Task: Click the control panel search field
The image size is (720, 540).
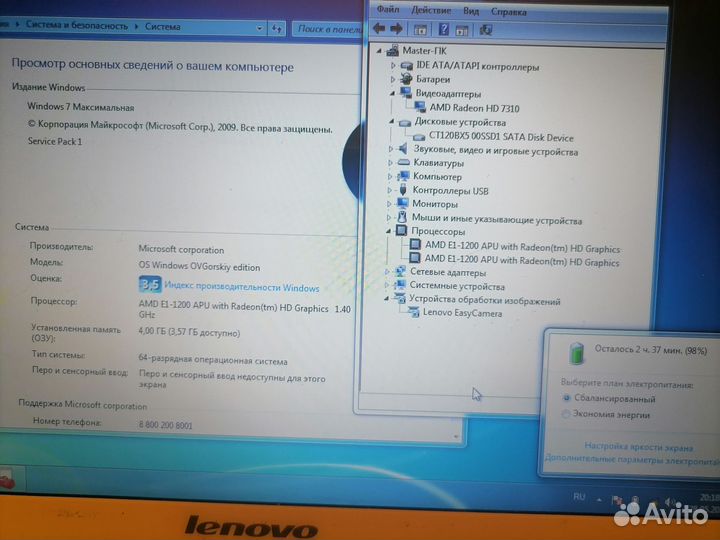Action: click(329, 29)
